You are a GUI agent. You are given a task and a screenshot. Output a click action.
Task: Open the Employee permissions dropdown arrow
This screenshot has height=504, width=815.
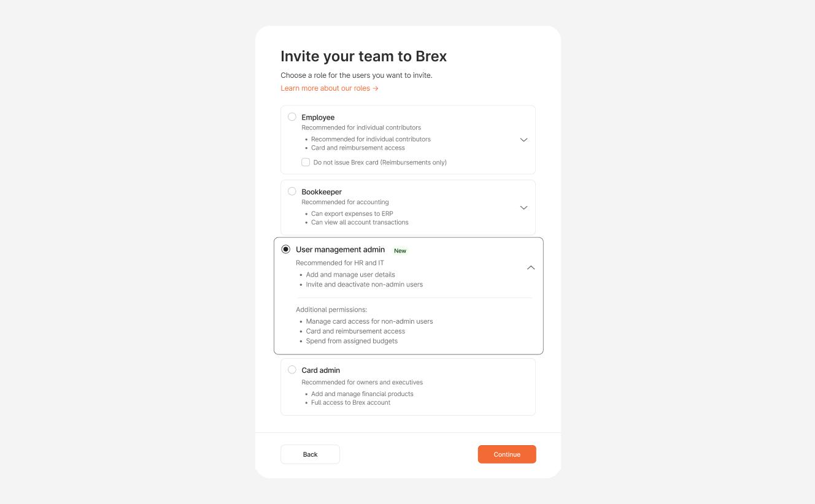coord(523,140)
